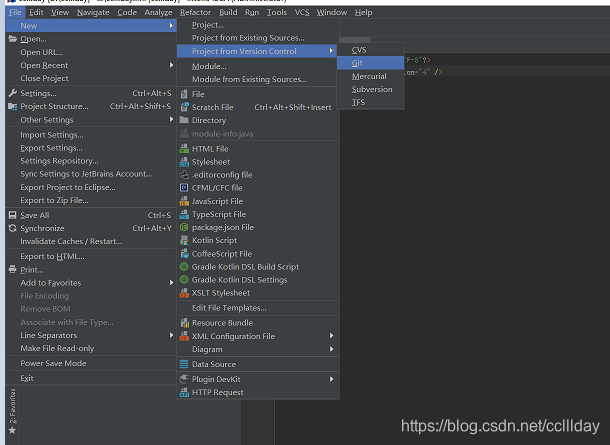This screenshot has width=610, height=445.
Task: Click the Settings wrench icon
Action: click(x=12, y=93)
